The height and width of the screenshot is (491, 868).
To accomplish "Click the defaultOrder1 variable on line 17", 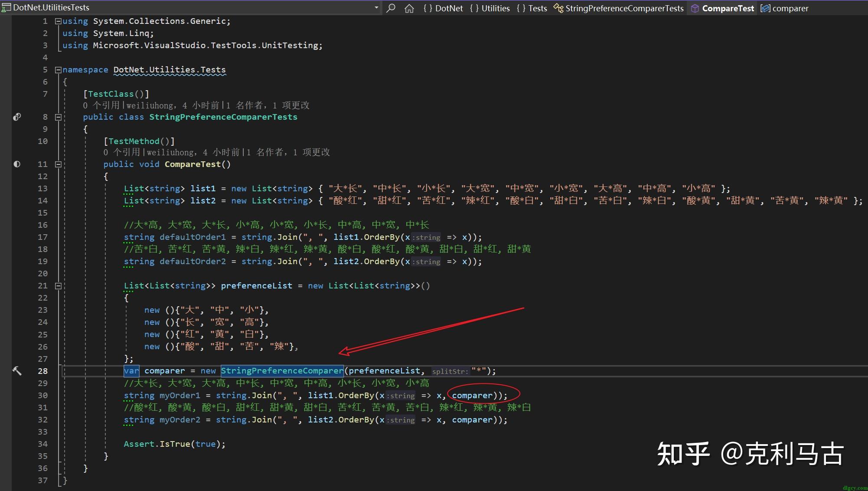I will 193,237.
